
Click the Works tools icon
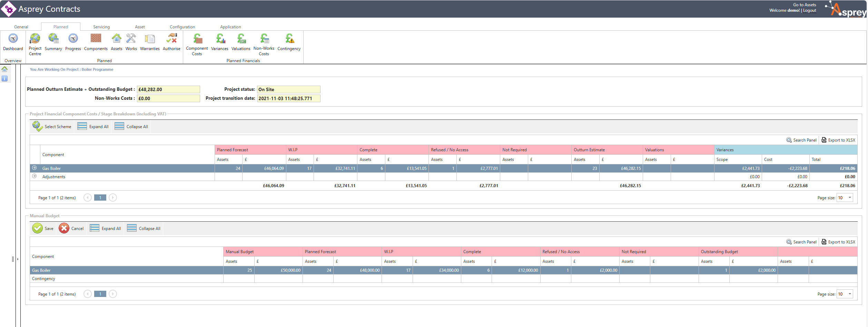[x=131, y=39]
